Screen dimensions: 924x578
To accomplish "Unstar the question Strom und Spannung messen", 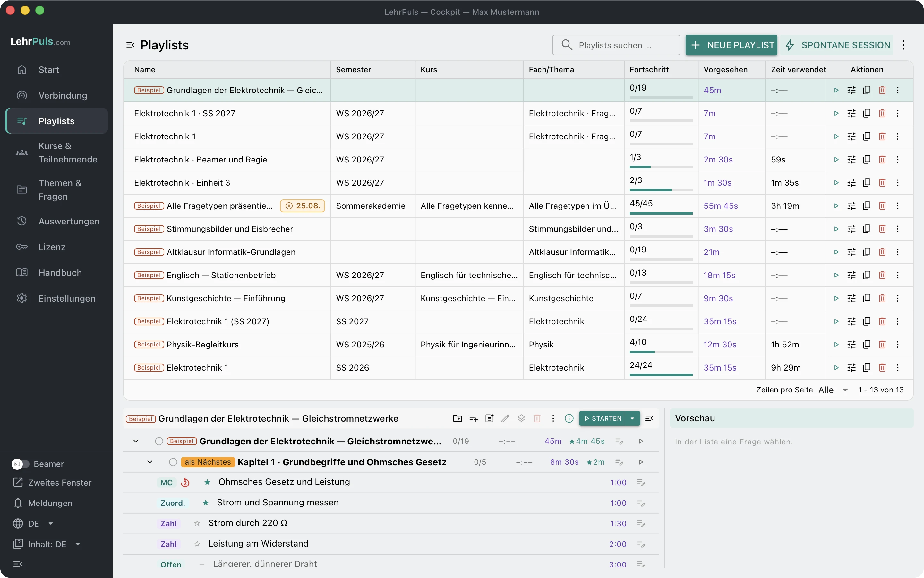I will pos(205,503).
